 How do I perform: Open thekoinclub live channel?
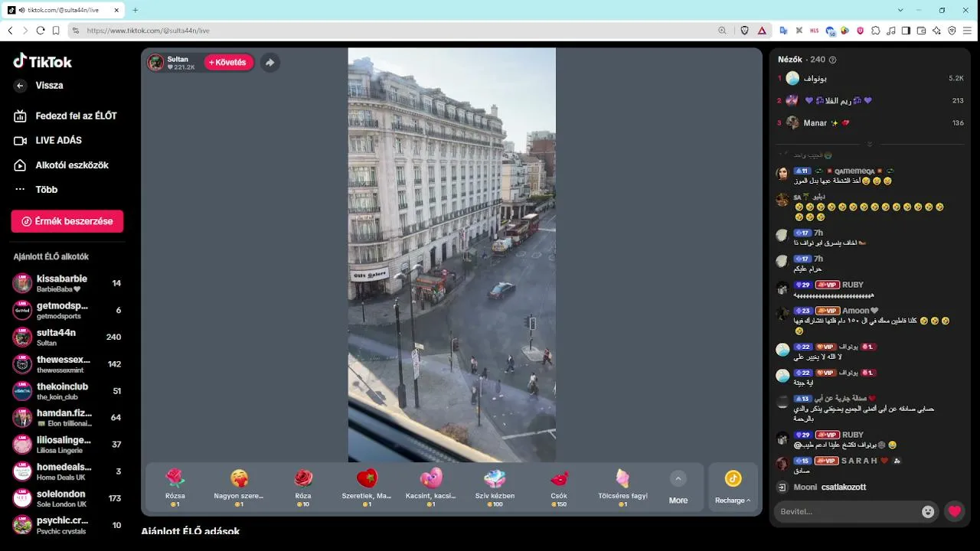point(67,390)
